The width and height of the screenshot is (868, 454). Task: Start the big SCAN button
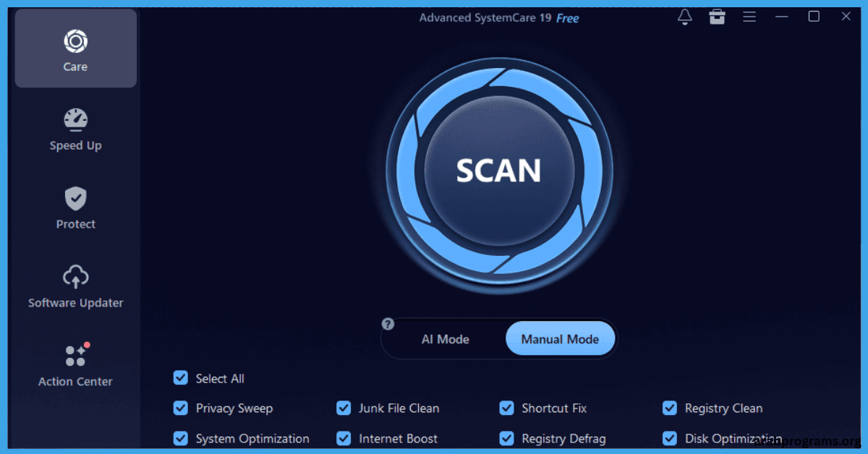tap(499, 170)
